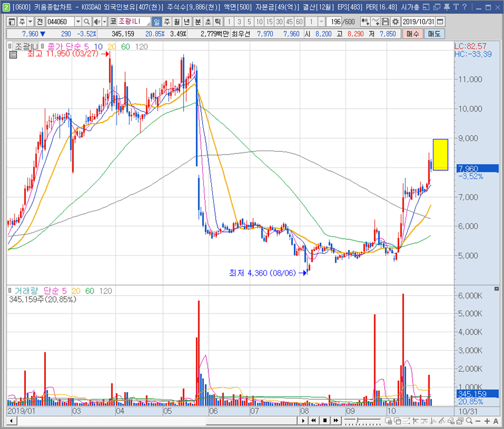Viewport: 504px width, 429px height.
Task: Click the pin window icon in title bar
Action: pos(447,7)
